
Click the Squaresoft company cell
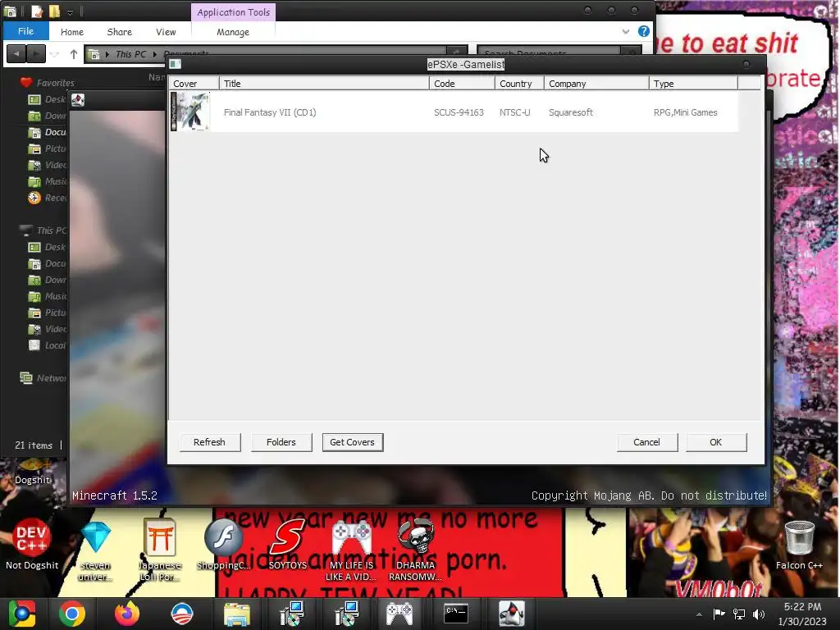pyautogui.click(x=571, y=112)
